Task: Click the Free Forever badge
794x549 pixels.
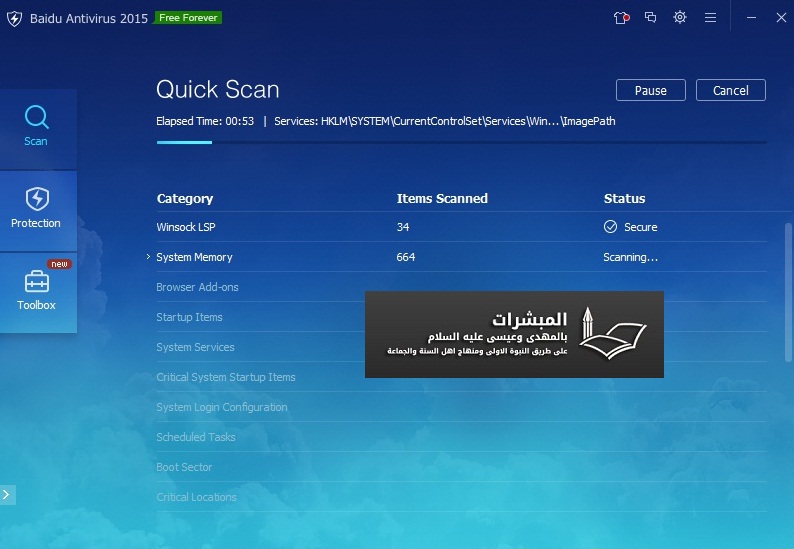Action: (188, 17)
